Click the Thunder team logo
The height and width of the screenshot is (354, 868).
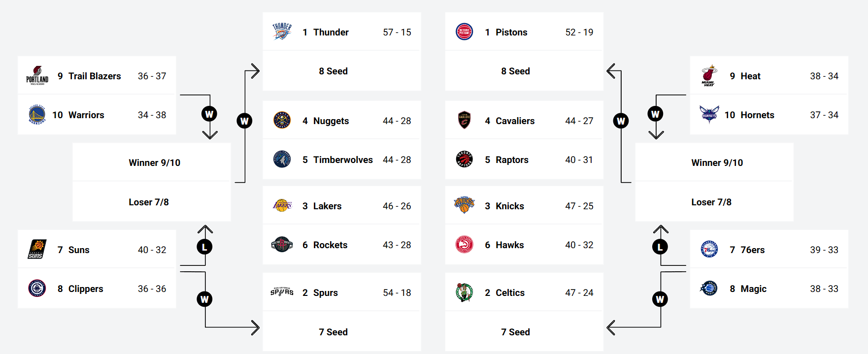click(282, 32)
